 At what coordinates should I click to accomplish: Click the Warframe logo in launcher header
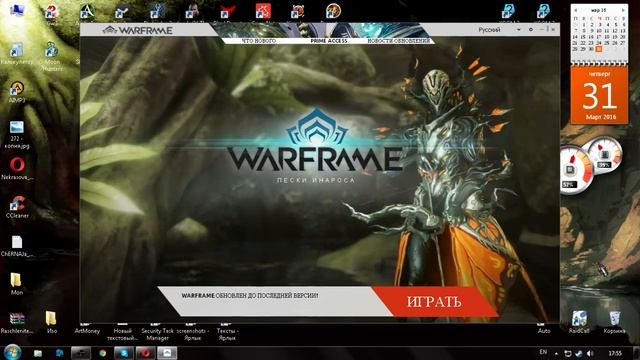[138, 30]
